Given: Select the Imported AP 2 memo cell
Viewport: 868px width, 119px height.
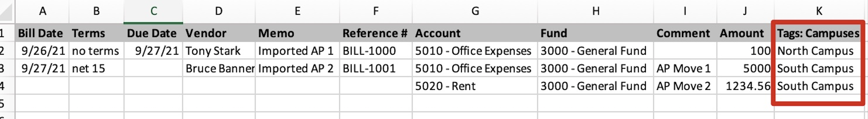Looking at the screenshot, I should click(x=297, y=68).
